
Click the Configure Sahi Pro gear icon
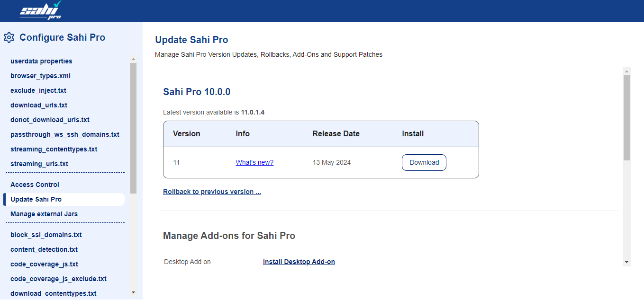pyautogui.click(x=9, y=37)
